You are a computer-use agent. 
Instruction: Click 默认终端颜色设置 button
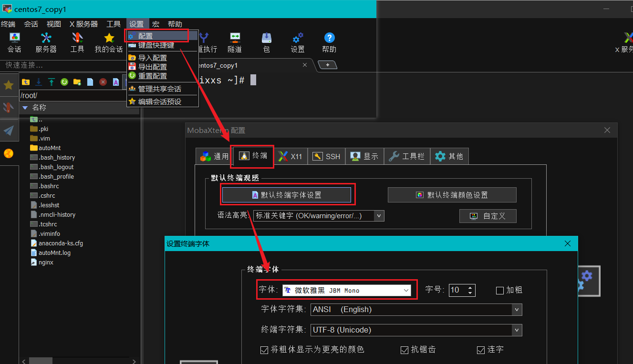(452, 195)
